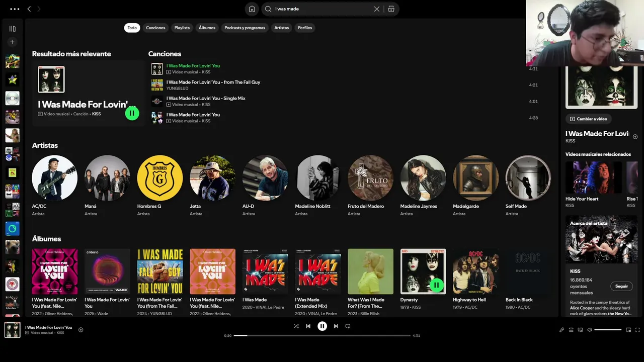Pause from the top result green button

132,113
